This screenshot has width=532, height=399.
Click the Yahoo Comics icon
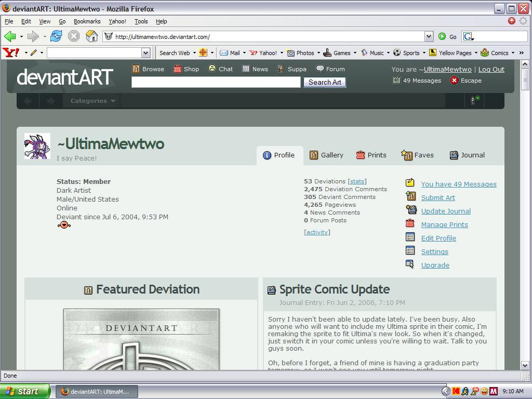[485, 52]
